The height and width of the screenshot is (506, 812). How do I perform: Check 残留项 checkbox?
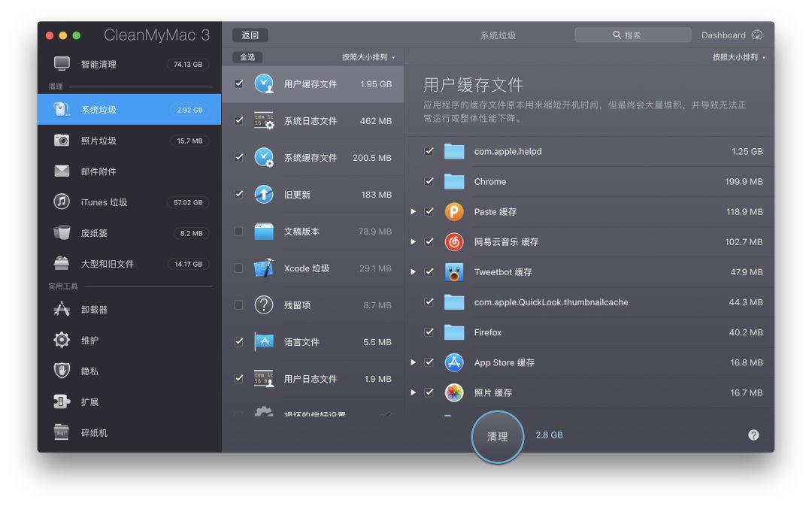click(239, 305)
